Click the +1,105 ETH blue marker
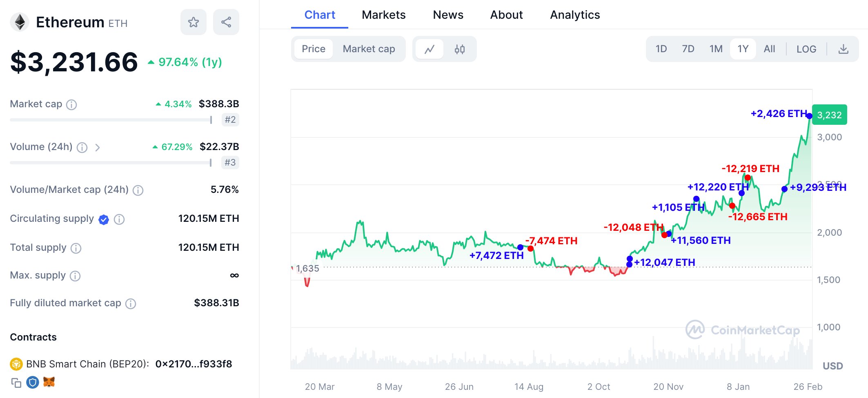The height and width of the screenshot is (398, 868). click(x=696, y=199)
